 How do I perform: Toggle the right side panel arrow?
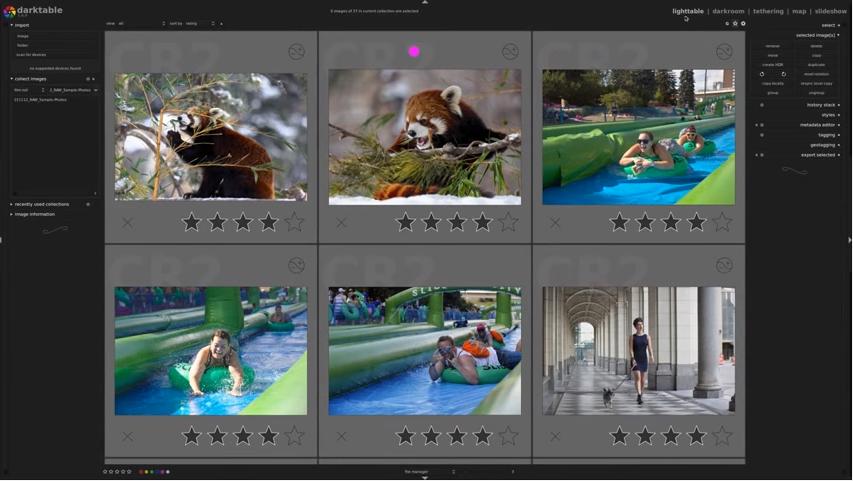click(x=850, y=240)
